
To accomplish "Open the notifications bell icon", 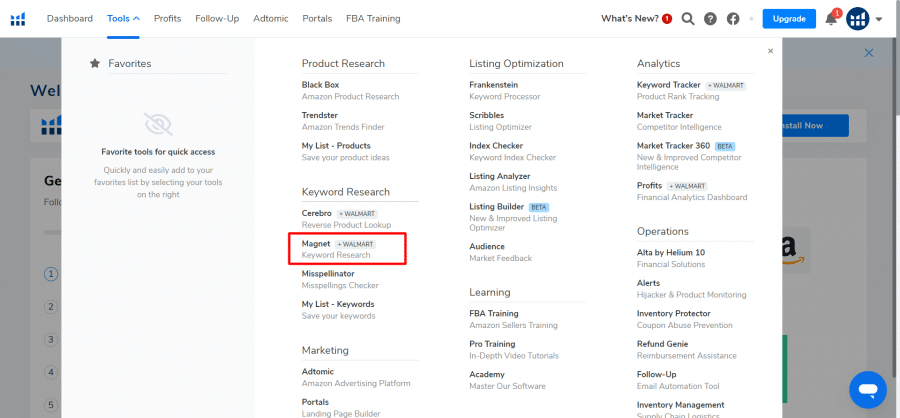I will click(x=831, y=19).
